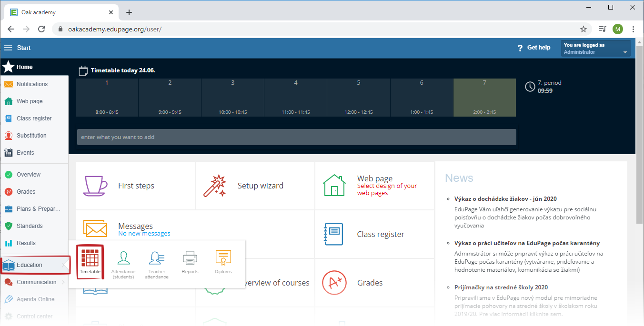This screenshot has width=644, height=326.
Task: Open Attendance (students) icon
Action: (x=123, y=258)
